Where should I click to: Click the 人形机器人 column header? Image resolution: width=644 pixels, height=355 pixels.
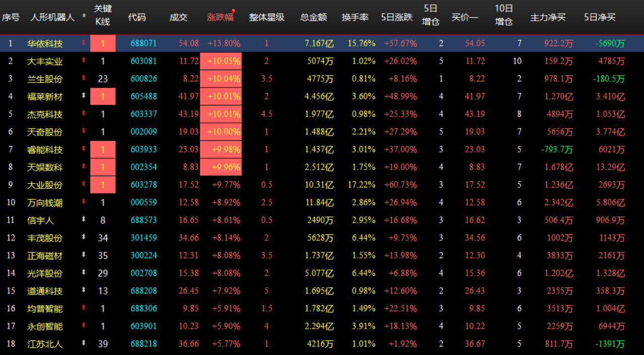(x=52, y=17)
